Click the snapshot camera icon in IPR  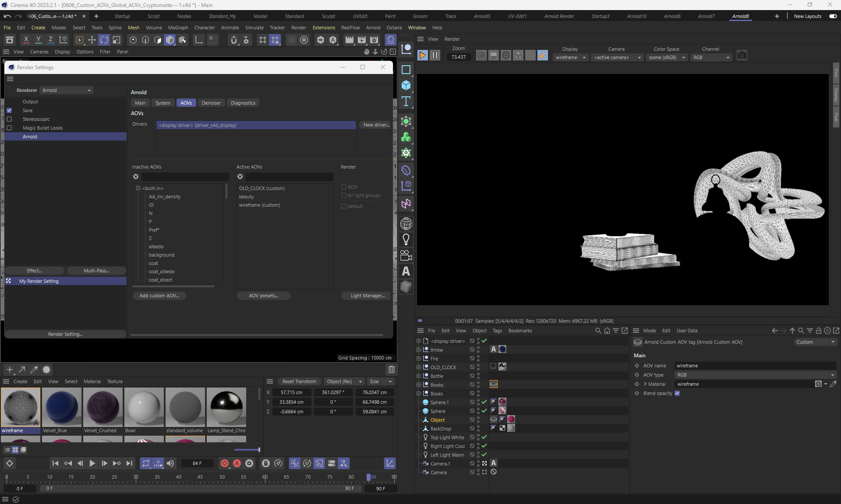click(x=742, y=55)
